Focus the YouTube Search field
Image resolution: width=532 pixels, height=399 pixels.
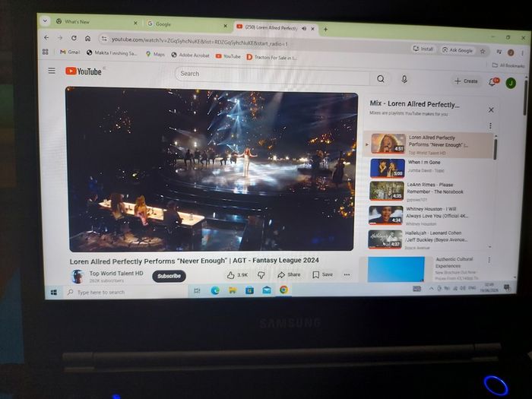272,76
